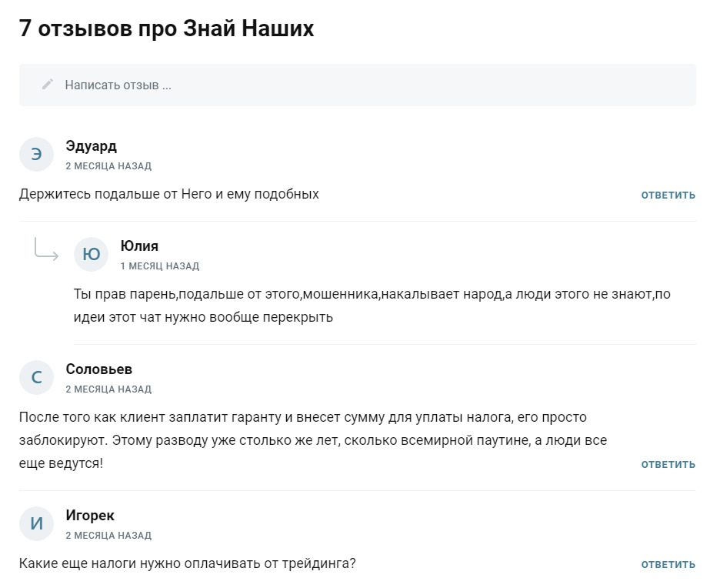Click Игорек's avatar with letter И
720x588 pixels.
[35, 523]
